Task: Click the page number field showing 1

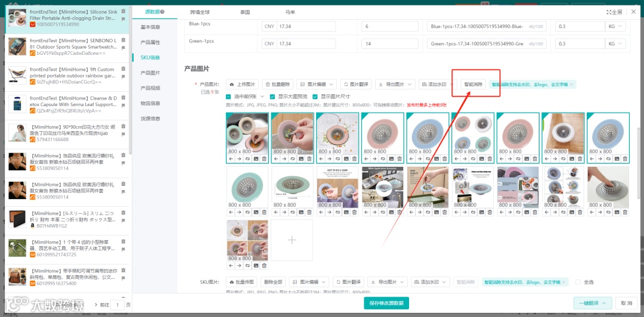Action: click(117, 304)
